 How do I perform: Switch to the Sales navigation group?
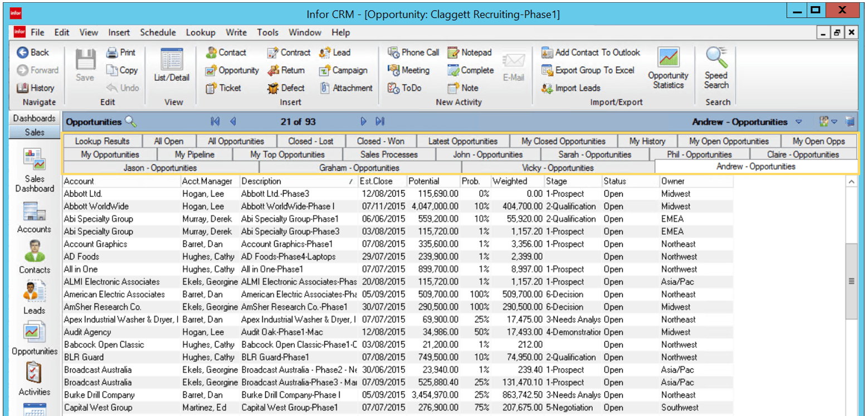(x=35, y=132)
